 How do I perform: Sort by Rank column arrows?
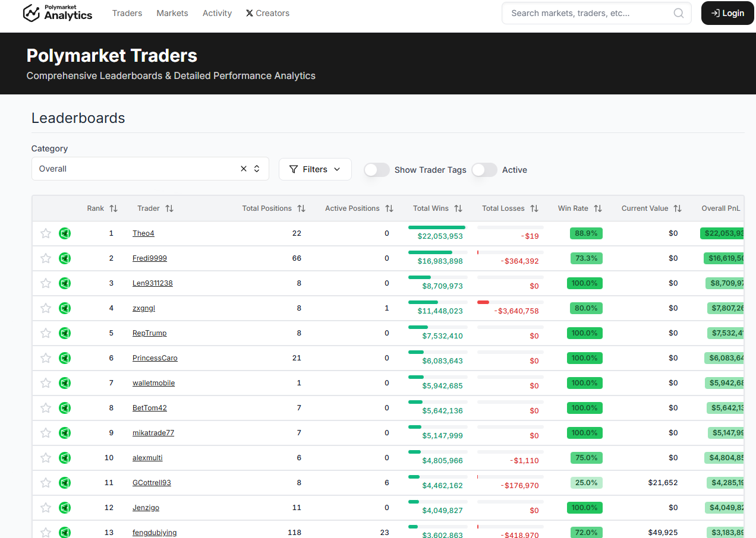[114, 208]
